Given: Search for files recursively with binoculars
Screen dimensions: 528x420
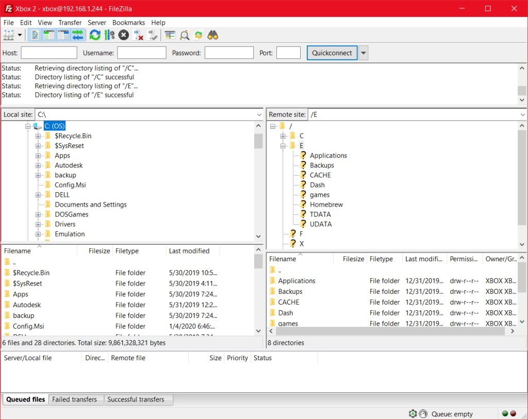Looking at the screenshot, I should point(213,35).
